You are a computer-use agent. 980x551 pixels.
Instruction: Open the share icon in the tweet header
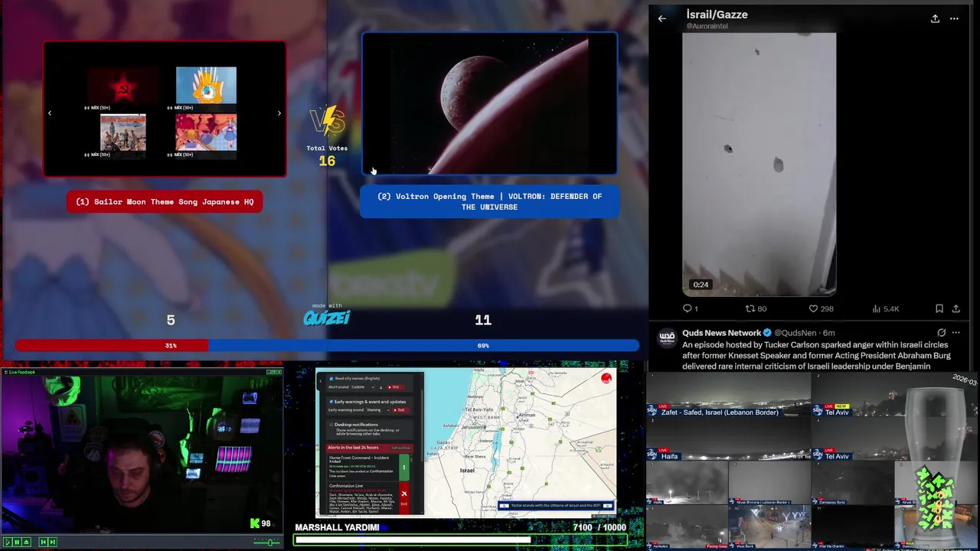point(935,18)
